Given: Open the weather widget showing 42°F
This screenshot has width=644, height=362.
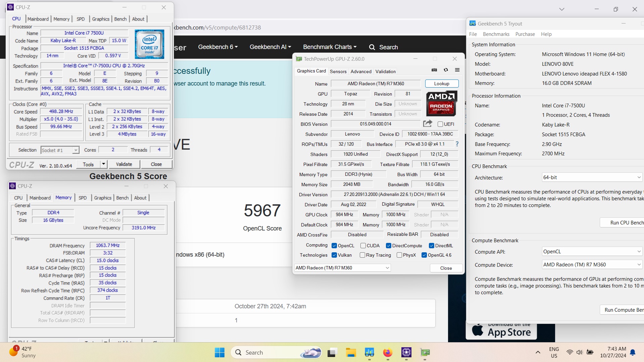Looking at the screenshot, I should tap(22, 352).
